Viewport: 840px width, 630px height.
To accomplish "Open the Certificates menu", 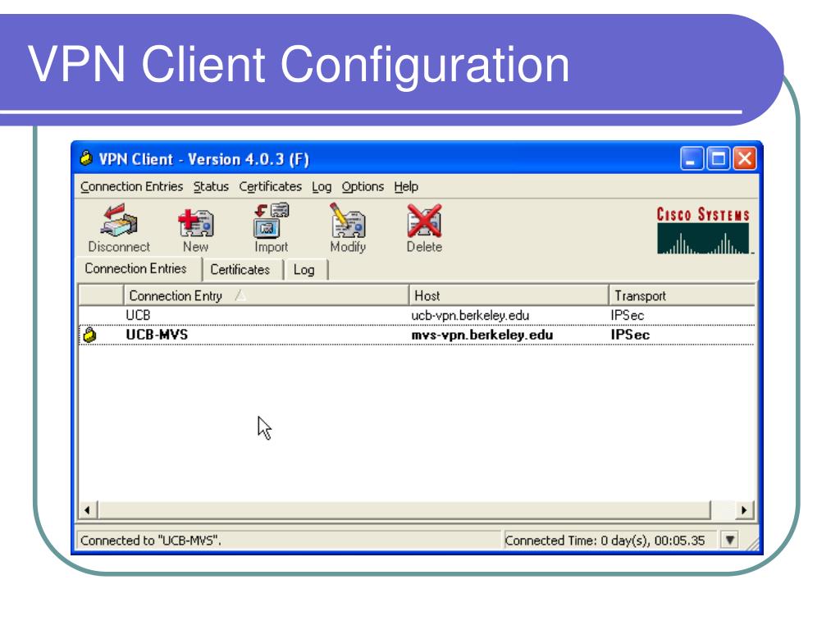I will [270, 186].
